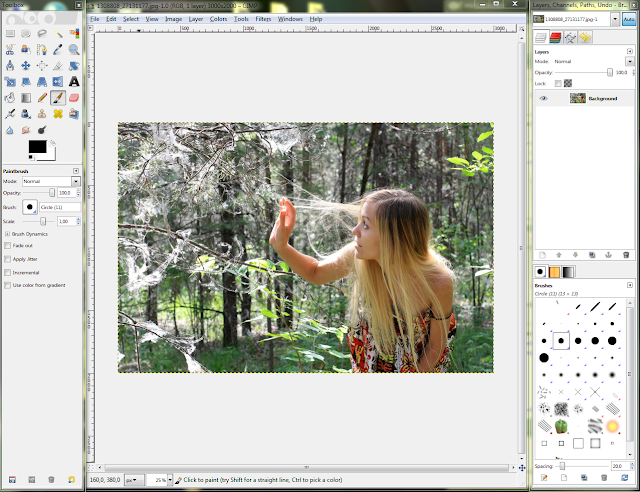
Task: Select the Bucket Fill tool
Action: (10, 98)
